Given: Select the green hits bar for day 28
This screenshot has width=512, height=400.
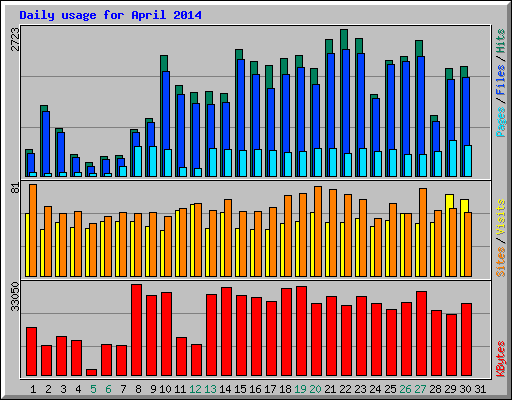Looking at the screenshot, I should [x=433, y=118].
